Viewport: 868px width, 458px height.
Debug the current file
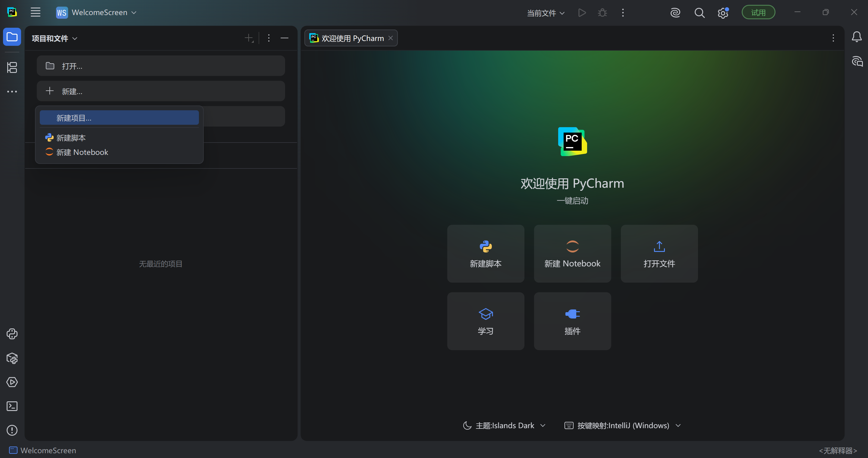tap(602, 13)
